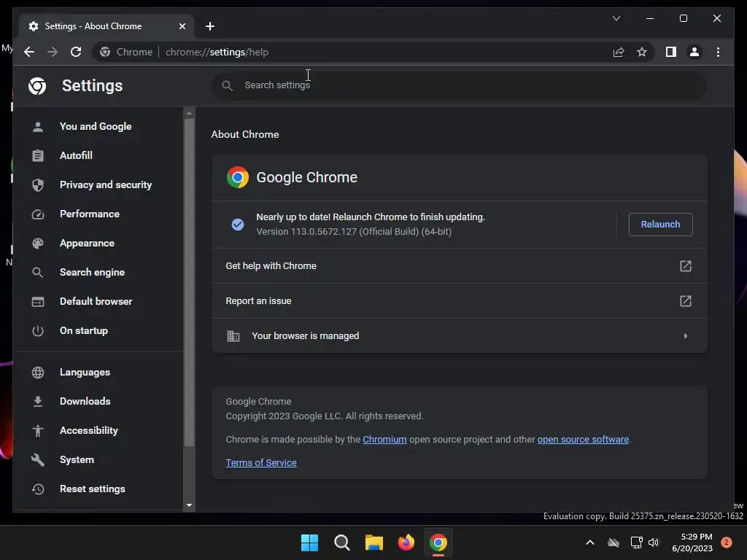The height and width of the screenshot is (560, 747).
Task: Select the Settings - About Chrome tab
Action: click(x=107, y=26)
